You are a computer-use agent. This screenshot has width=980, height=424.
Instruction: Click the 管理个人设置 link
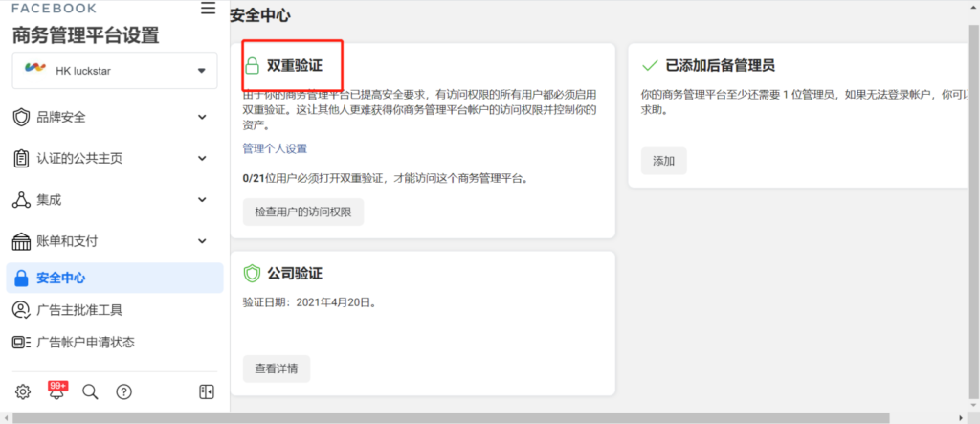coord(275,148)
